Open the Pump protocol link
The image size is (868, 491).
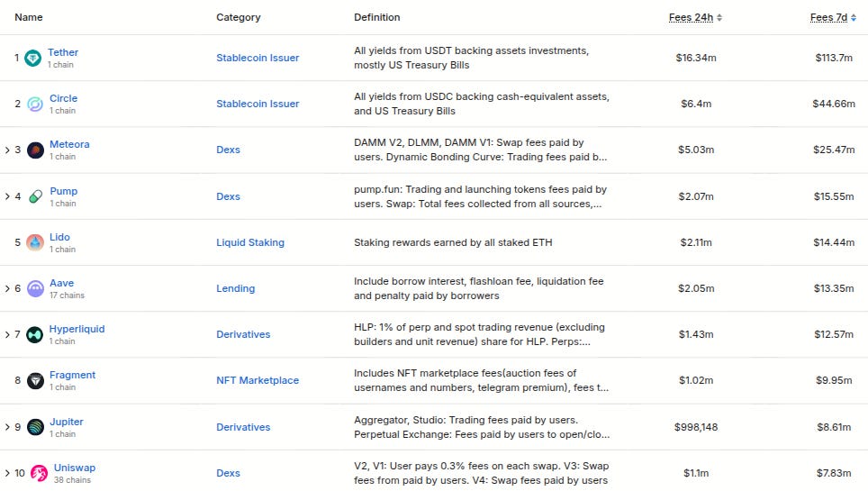[63, 191]
